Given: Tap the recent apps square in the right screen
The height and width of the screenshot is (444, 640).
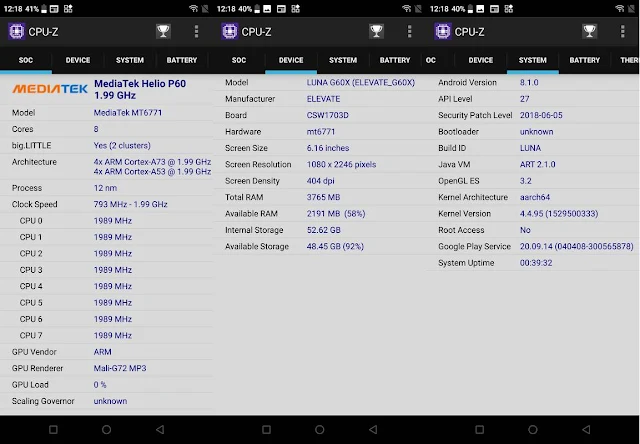Looking at the screenshot, I should tap(480, 429).
